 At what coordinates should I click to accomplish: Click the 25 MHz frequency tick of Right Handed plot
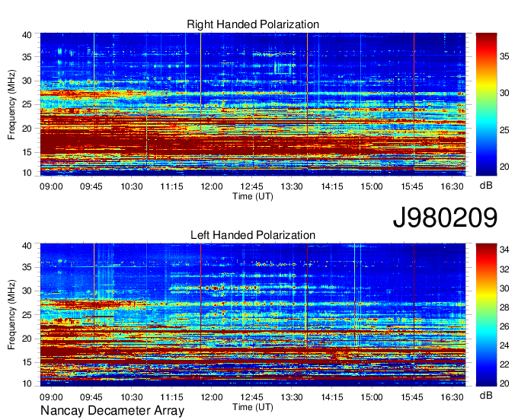pyautogui.click(x=27, y=104)
